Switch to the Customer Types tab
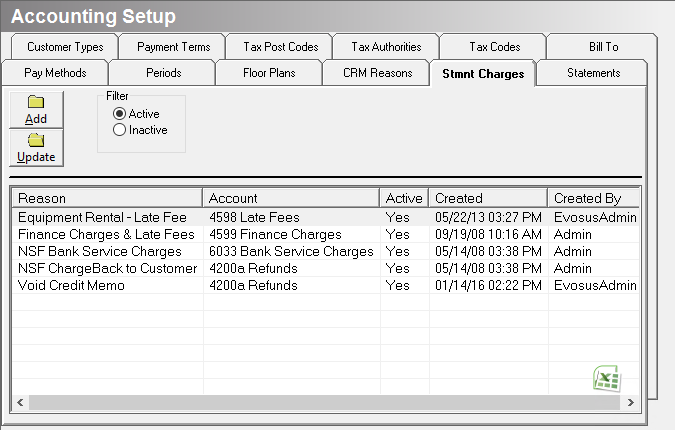The height and width of the screenshot is (430, 675). pos(64,47)
